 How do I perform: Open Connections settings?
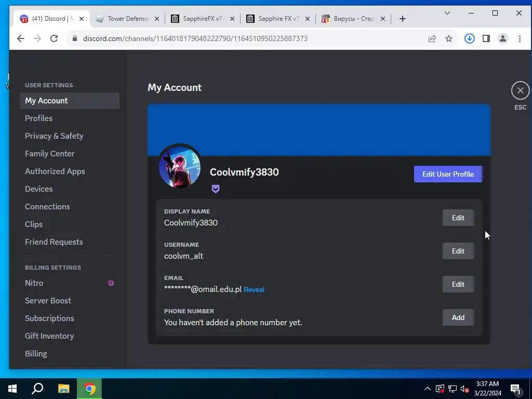pos(70,207)
